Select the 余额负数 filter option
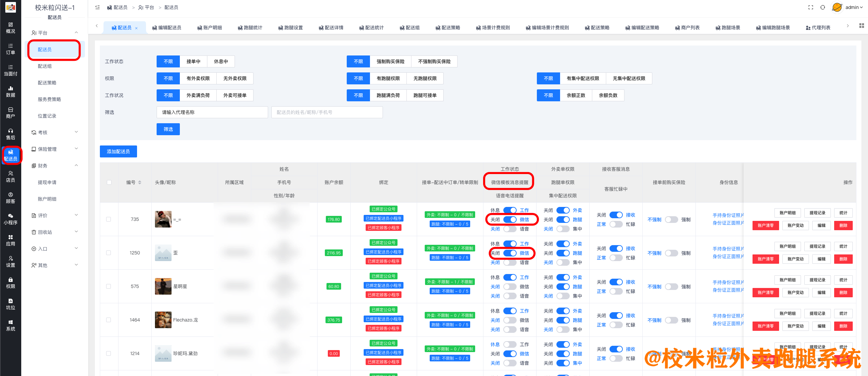Screen dimensions: 868x376 608,95
